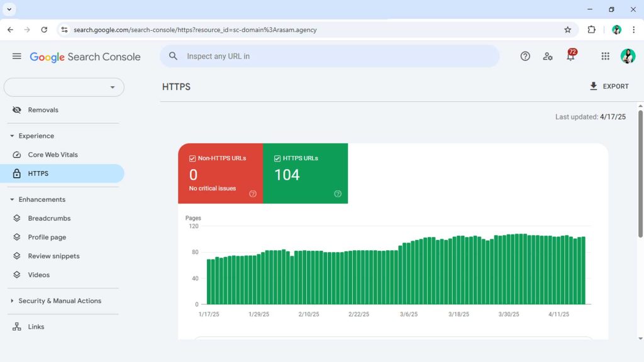Click the 2/10/25 date label on chart
Image resolution: width=644 pixels, height=362 pixels.
pyautogui.click(x=308, y=314)
